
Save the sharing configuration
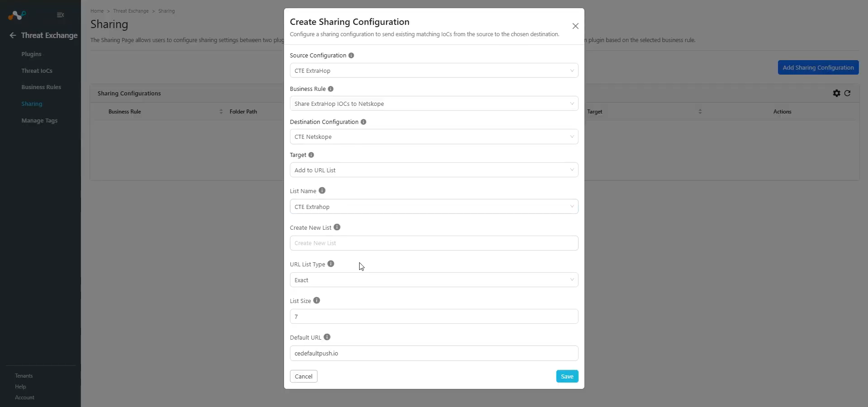567,376
